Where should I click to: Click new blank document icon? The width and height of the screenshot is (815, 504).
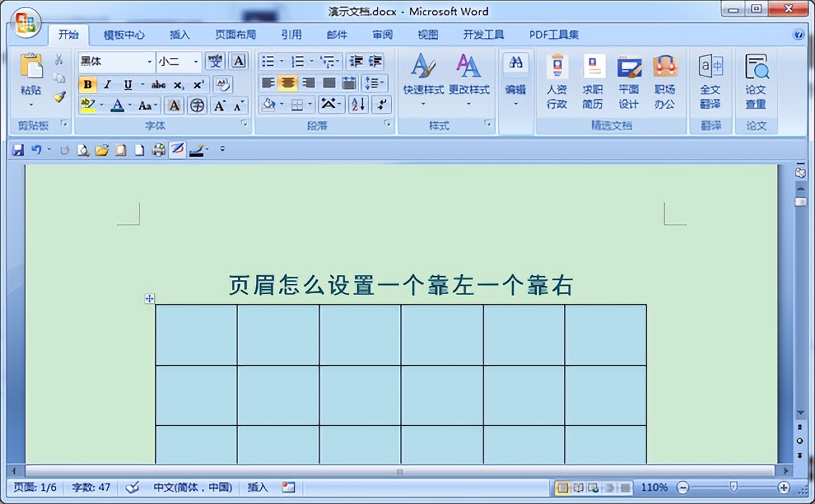(x=139, y=150)
